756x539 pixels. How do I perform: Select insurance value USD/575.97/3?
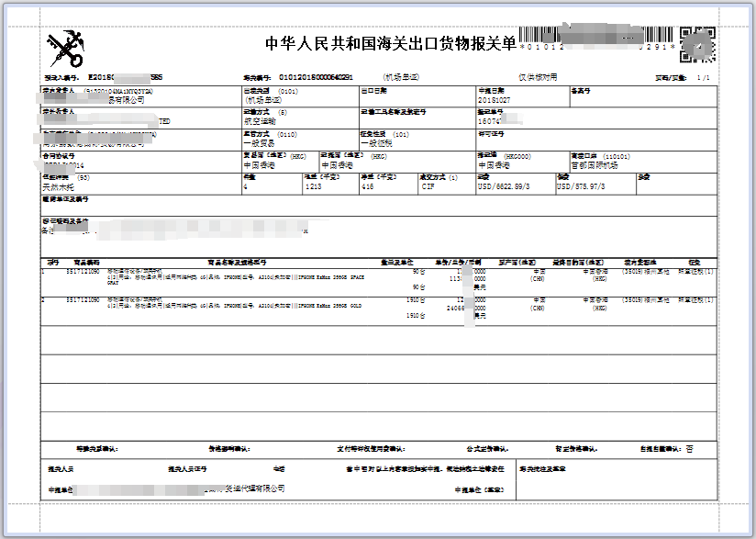point(581,186)
